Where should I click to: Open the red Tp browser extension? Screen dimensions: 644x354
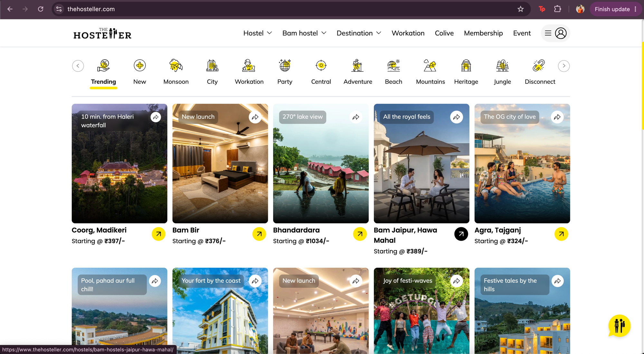(542, 9)
